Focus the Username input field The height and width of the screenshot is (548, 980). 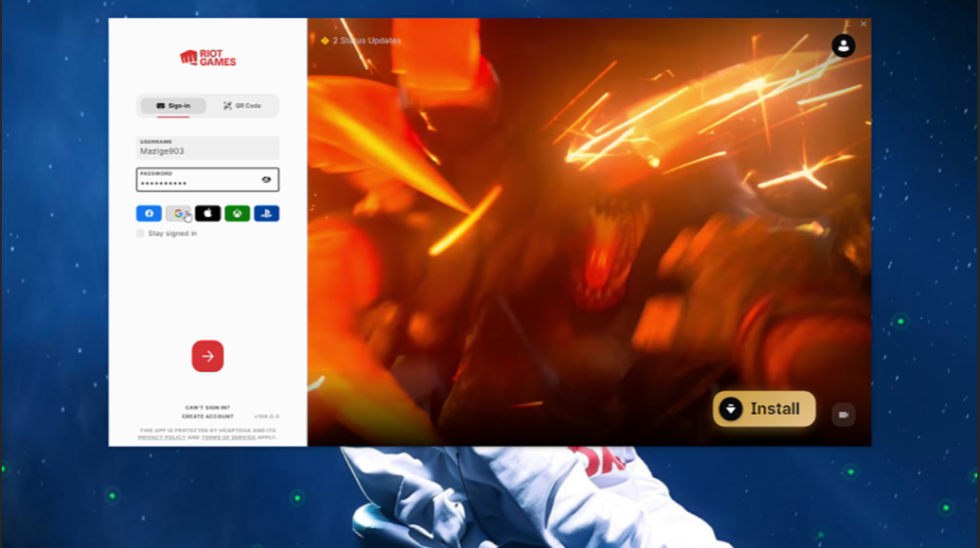click(208, 148)
